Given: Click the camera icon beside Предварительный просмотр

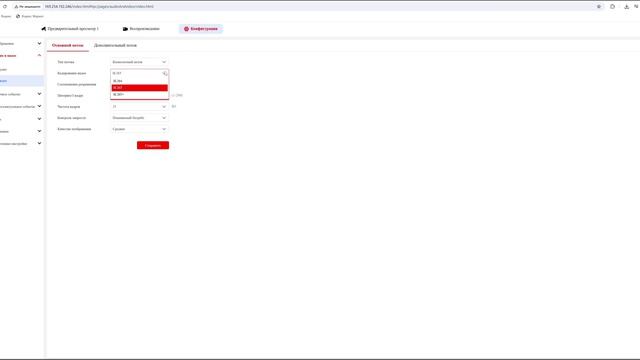Looking at the screenshot, I should pos(43,29).
